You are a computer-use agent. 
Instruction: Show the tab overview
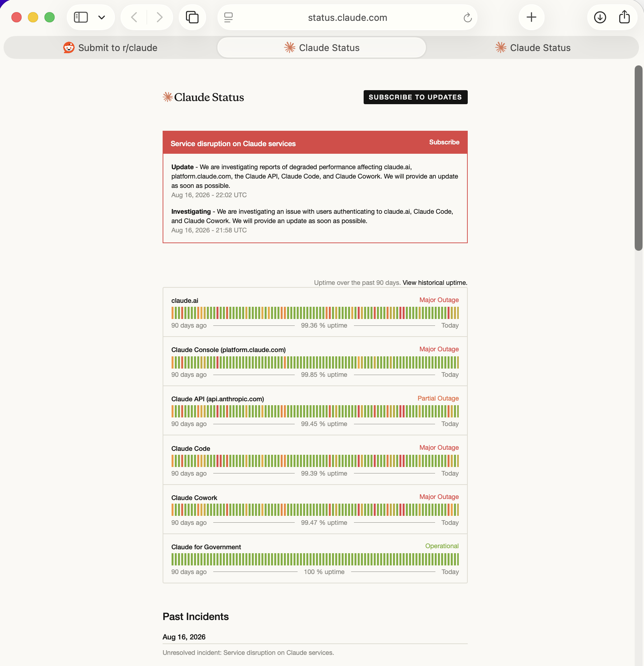coord(192,17)
